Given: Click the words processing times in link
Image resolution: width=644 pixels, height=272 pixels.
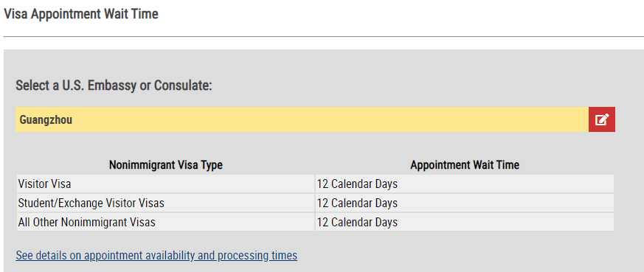Looking at the screenshot, I should tap(257, 255).
